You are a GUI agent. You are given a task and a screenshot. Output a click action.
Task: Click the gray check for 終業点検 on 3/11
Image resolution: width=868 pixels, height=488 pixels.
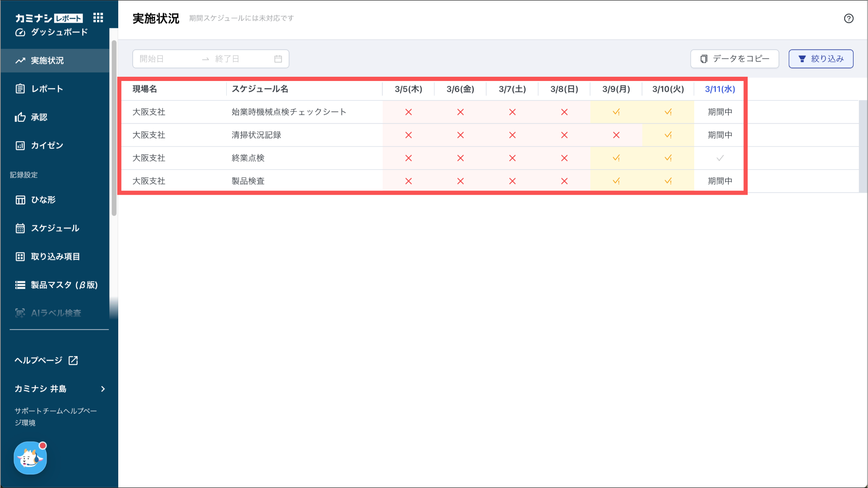tap(720, 158)
